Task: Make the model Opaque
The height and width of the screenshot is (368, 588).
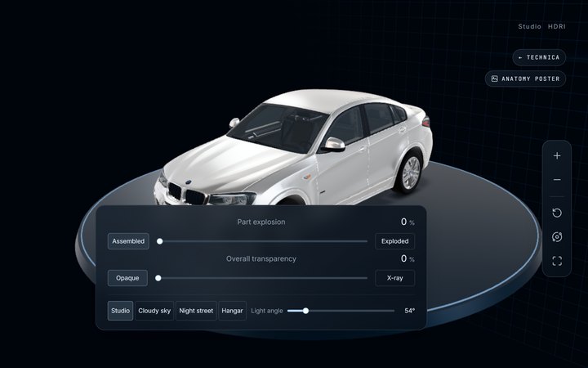Action: (127, 278)
